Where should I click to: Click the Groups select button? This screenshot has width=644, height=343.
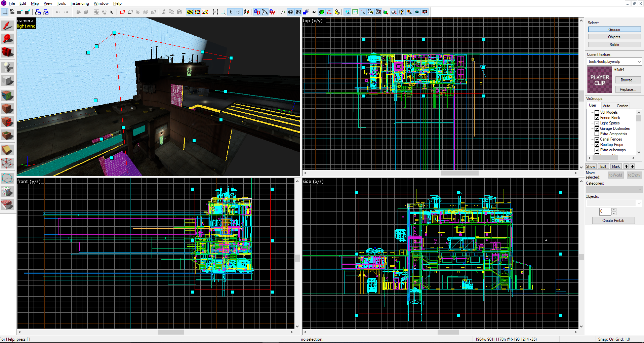pos(614,30)
